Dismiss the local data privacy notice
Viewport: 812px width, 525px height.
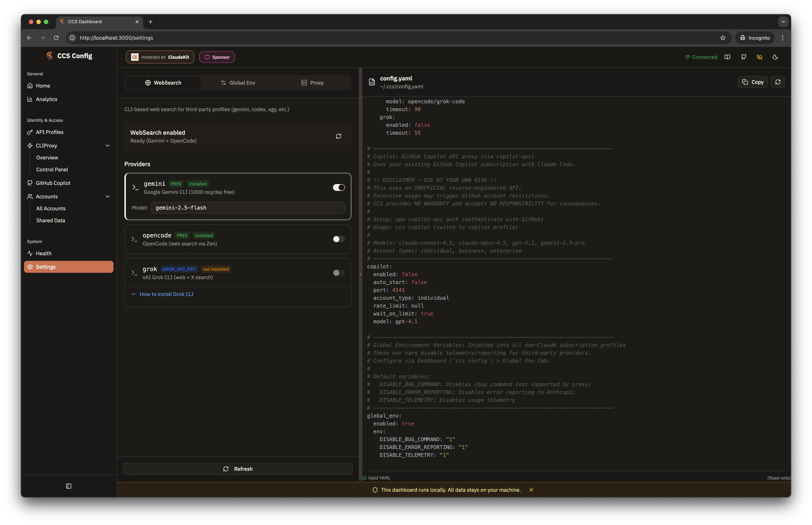[x=531, y=490]
